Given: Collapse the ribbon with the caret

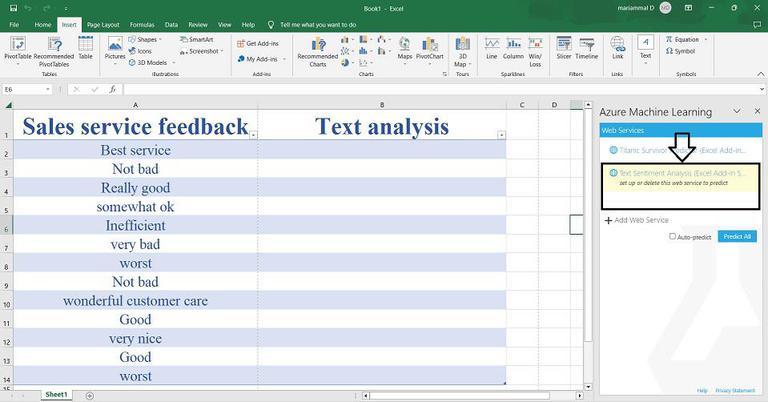Looking at the screenshot, I should (761, 74).
